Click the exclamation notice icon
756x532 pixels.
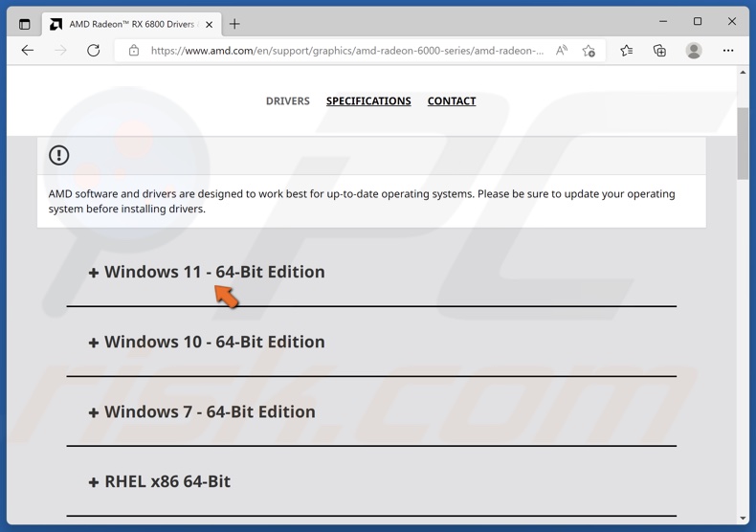coord(58,155)
